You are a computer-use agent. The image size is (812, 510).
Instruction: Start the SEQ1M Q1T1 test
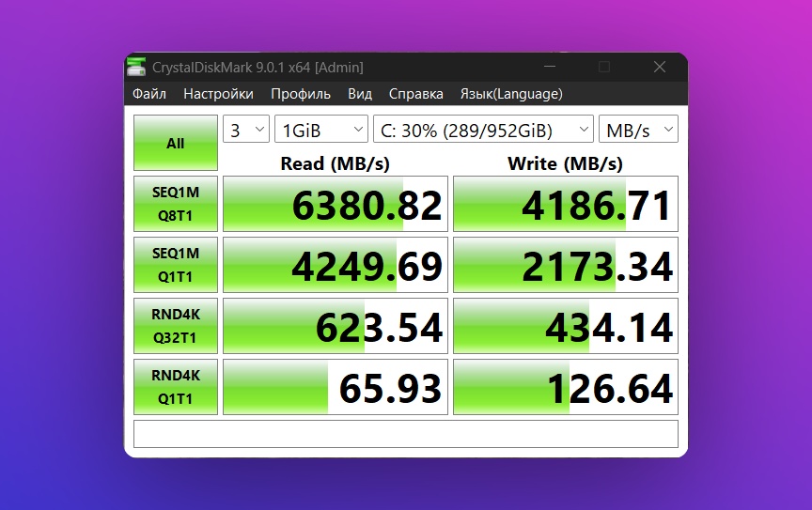[x=176, y=265]
